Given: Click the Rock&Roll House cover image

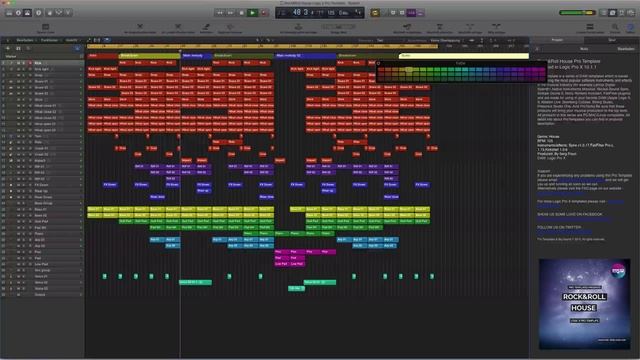Looking at the screenshot, I should tap(584, 304).
